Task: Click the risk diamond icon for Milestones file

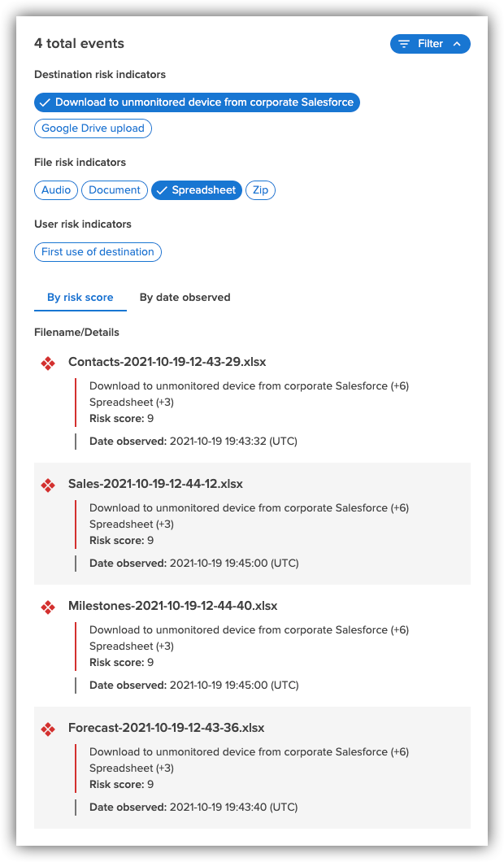Action: [x=47, y=606]
